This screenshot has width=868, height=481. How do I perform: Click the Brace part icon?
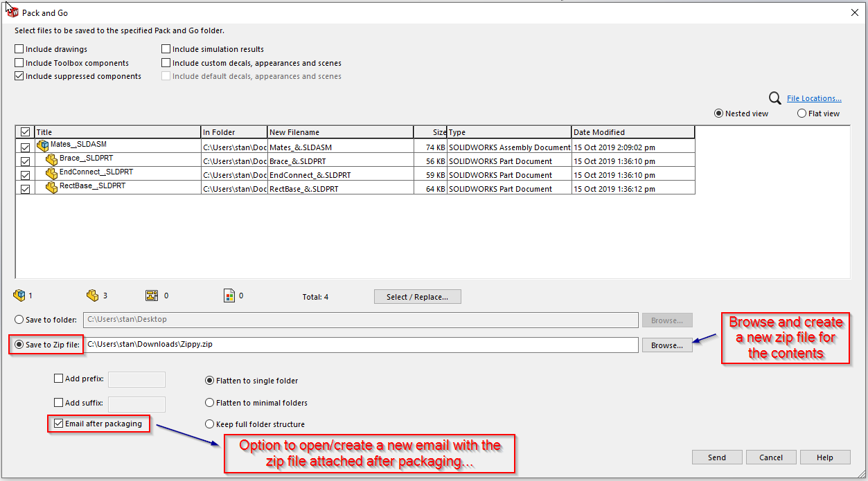tap(52, 160)
